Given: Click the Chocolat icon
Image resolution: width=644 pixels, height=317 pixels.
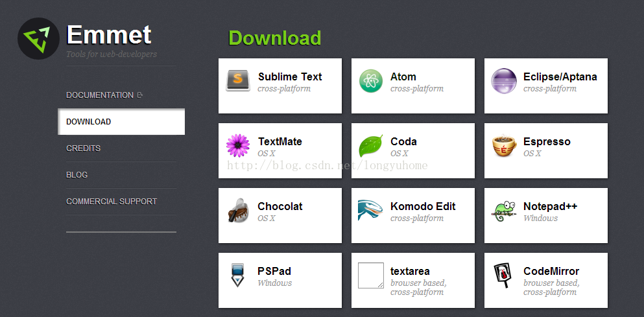Looking at the screenshot, I should 238,210.
